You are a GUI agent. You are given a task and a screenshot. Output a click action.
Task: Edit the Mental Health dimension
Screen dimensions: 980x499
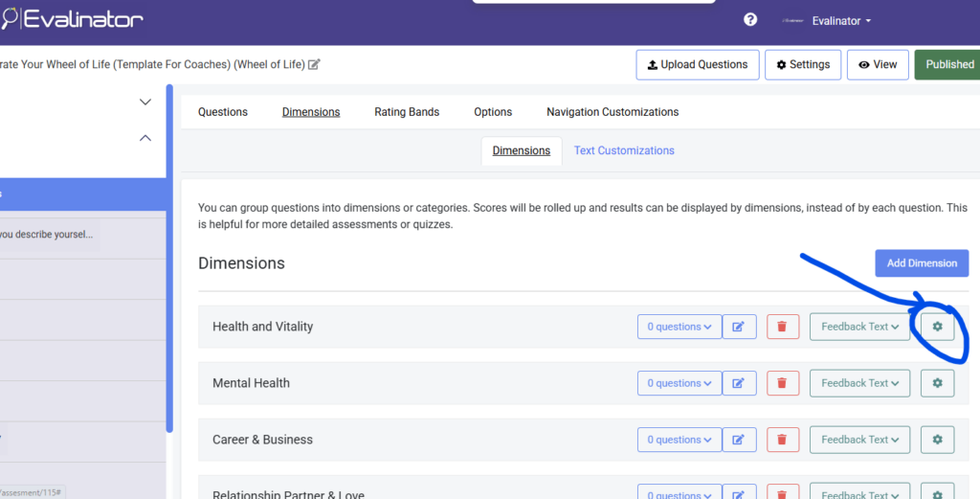pyautogui.click(x=739, y=383)
